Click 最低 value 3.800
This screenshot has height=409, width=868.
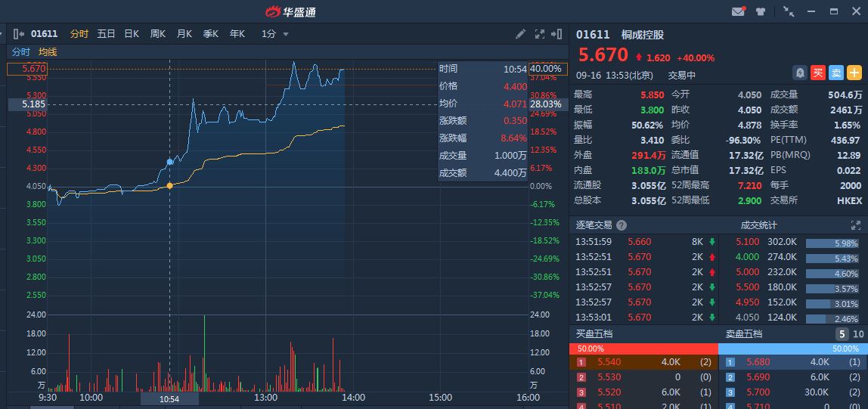(x=652, y=110)
